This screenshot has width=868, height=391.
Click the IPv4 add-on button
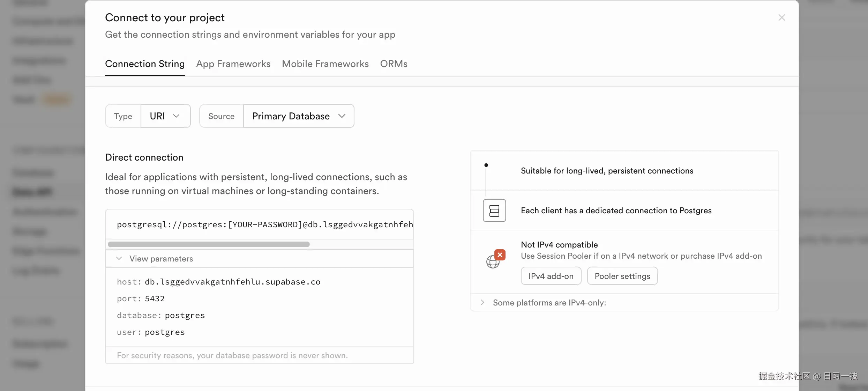[551, 276]
